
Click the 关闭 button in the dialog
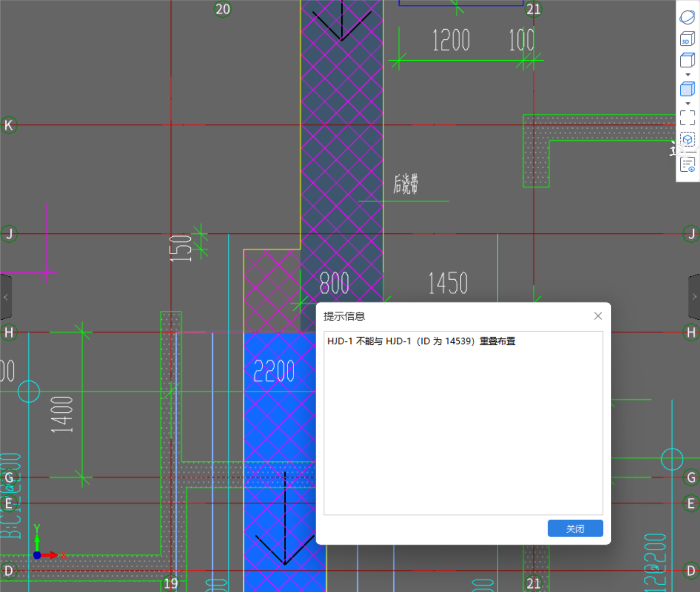[575, 528]
